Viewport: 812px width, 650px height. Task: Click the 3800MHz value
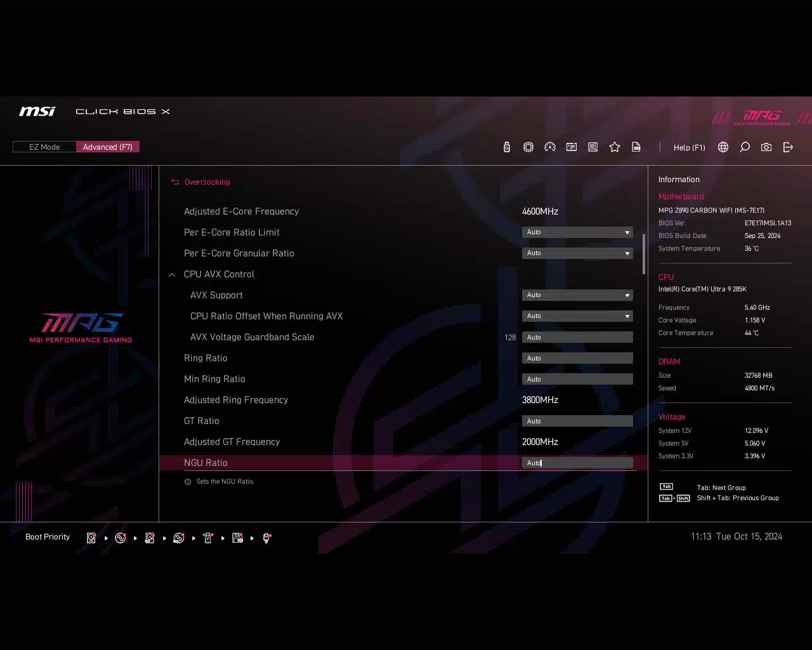pyautogui.click(x=540, y=400)
